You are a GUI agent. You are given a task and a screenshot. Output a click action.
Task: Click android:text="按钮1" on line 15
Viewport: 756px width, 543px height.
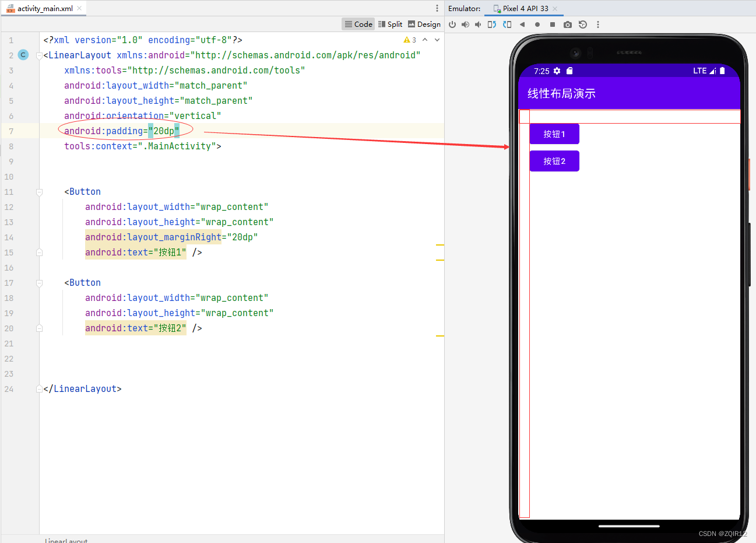[136, 252]
